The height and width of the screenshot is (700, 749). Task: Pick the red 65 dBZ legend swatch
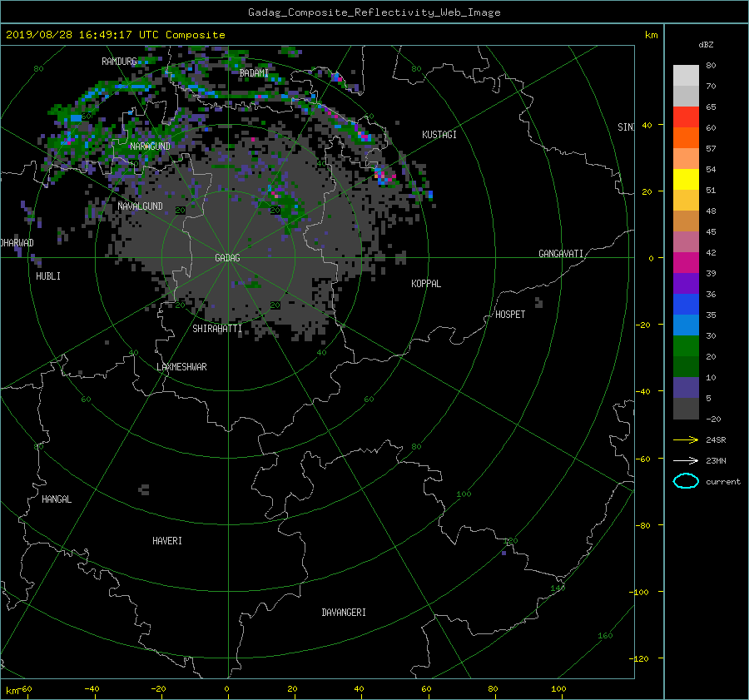pos(686,117)
